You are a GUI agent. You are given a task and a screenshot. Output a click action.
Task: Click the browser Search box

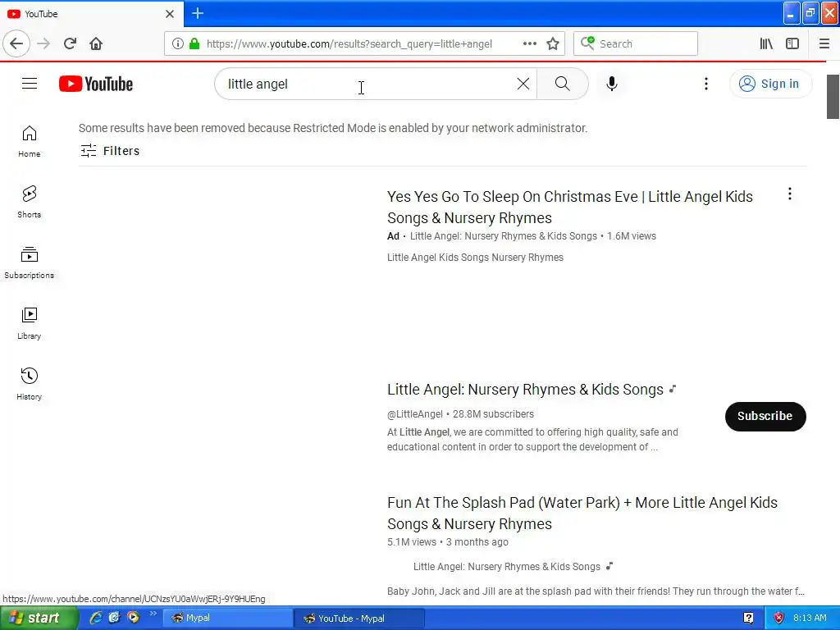pyautogui.click(x=636, y=43)
